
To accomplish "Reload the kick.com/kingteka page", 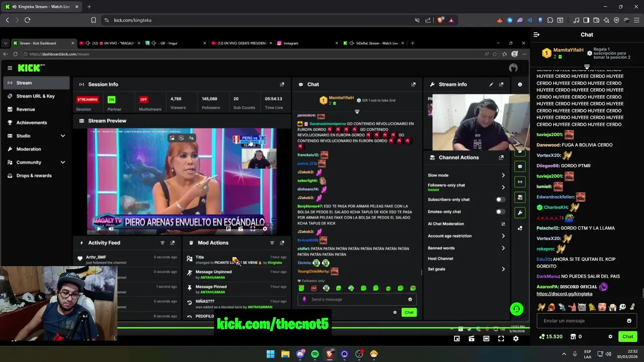I will click(x=27, y=20).
